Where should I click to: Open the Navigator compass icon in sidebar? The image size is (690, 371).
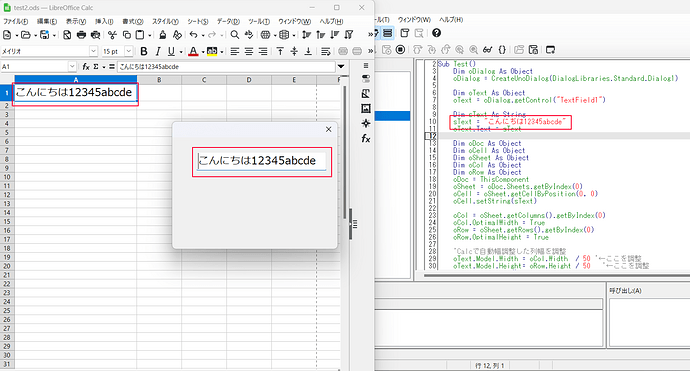coord(366,123)
